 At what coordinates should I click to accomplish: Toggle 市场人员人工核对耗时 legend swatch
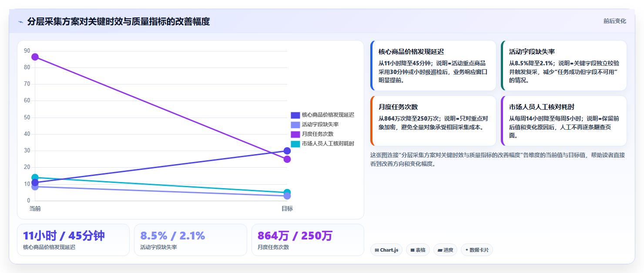(x=295, y=144)
